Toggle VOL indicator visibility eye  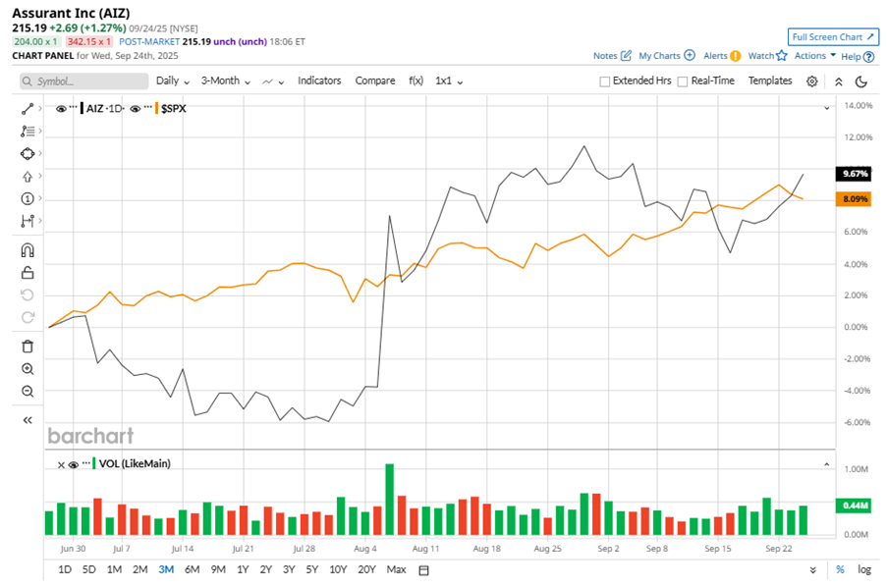(74, 464)
